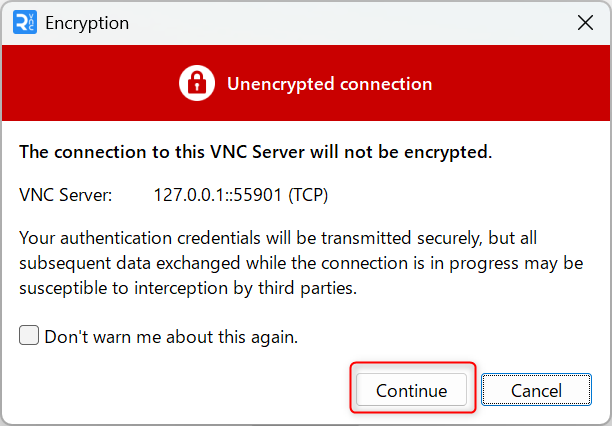Viewport: 612px width, 426px height.
Task: Click the 127.0.0.1::55901 server address
Action: [218, 195]
